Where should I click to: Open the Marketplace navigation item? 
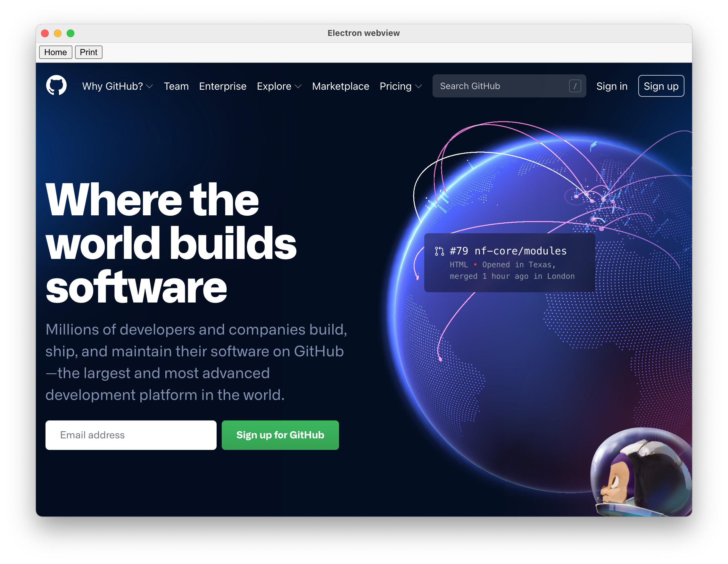[x=340, y=86]
